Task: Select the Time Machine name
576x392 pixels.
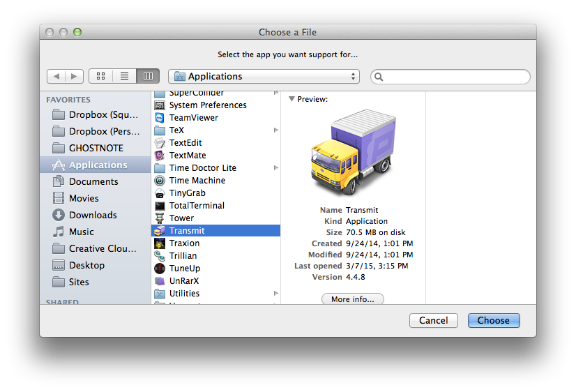Action: click(197, 181)
